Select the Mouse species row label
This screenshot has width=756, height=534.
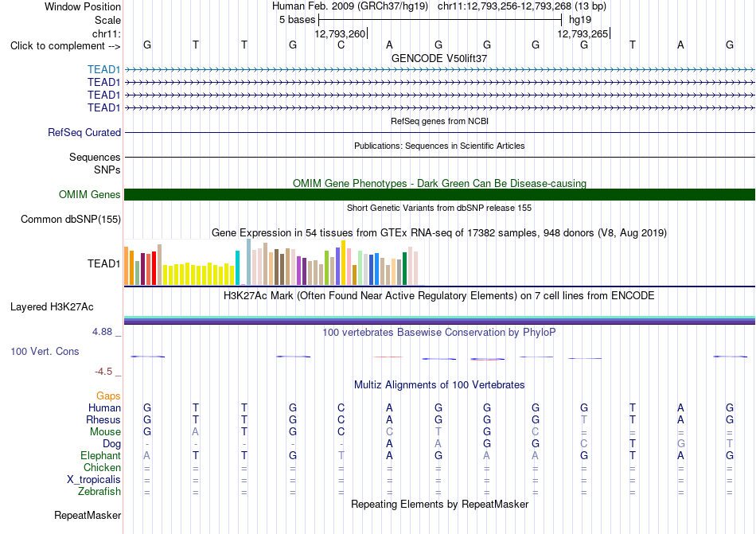click(x=105, y=432)
